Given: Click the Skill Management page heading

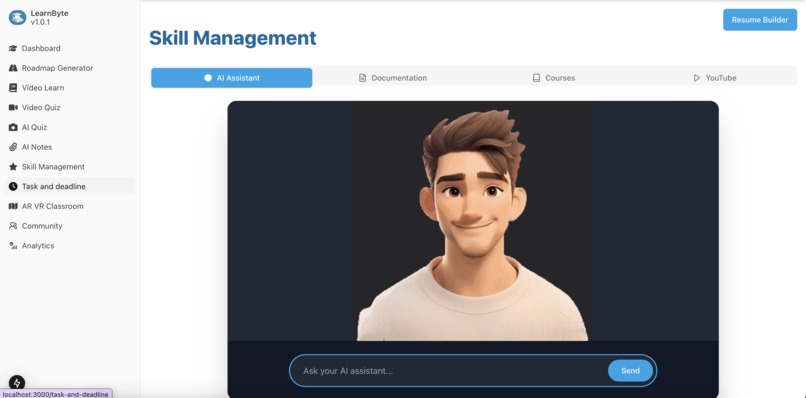Looking at the screenshot, I should 233,39.
